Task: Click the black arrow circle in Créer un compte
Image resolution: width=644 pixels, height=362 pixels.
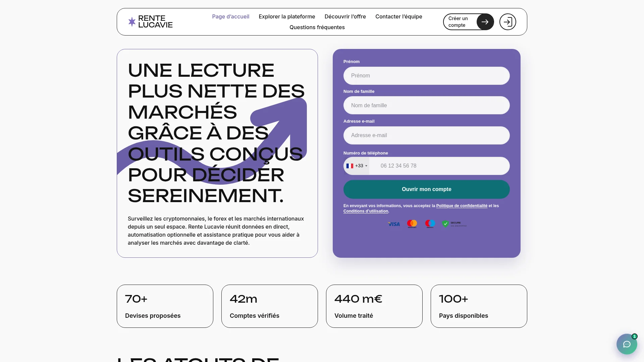Action: point(485,22)
